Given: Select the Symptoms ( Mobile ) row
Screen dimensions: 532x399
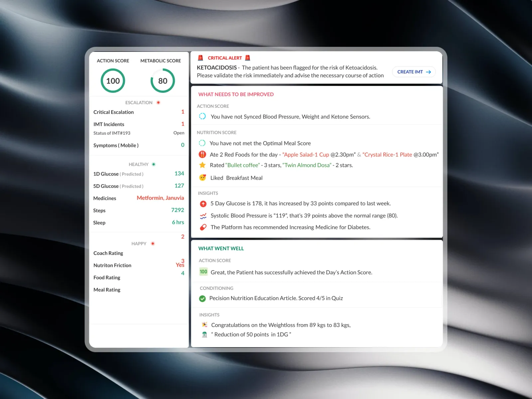Looking at the screenshot, I should point(139,145).
